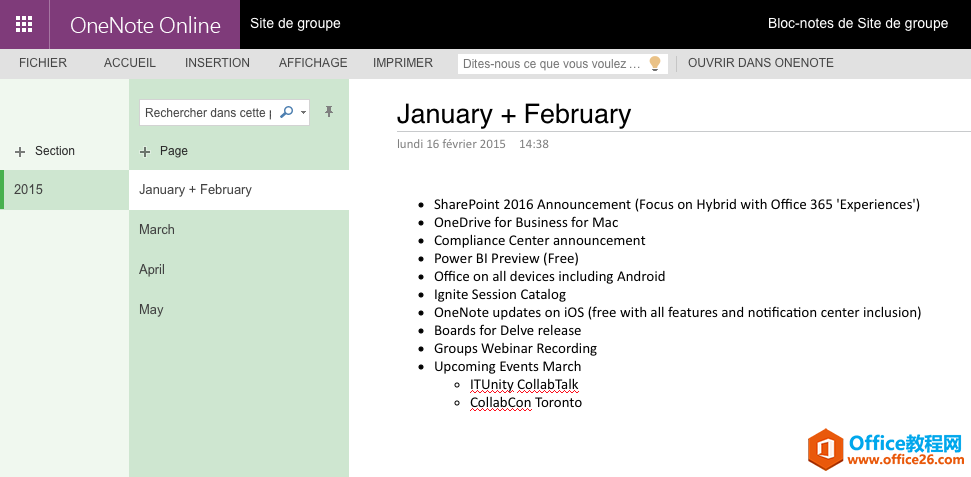971x477 pixels.
Task: Select the 2015 section
Action: click(x=64, y=190)
